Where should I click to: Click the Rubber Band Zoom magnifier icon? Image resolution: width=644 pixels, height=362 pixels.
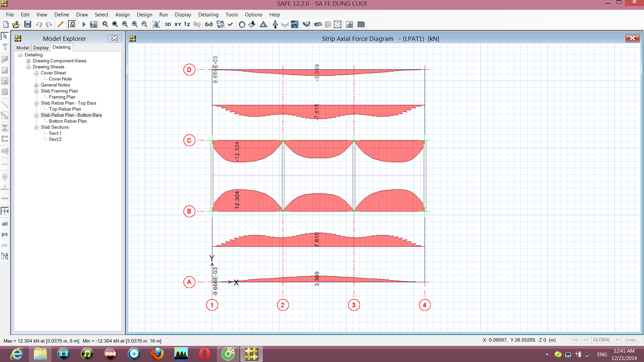(105, 24)
